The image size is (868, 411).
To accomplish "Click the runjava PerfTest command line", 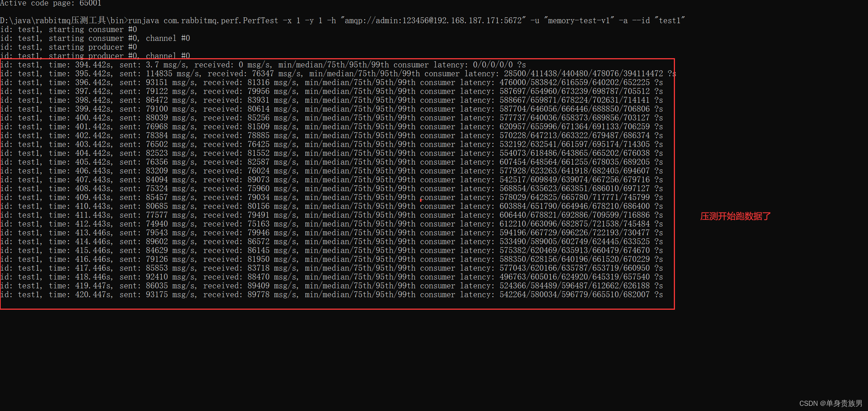I will click(x=343, y=21).
